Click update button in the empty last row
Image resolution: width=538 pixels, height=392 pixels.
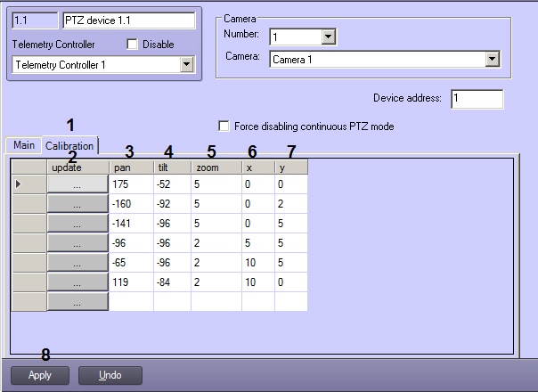tap(77, 302)
